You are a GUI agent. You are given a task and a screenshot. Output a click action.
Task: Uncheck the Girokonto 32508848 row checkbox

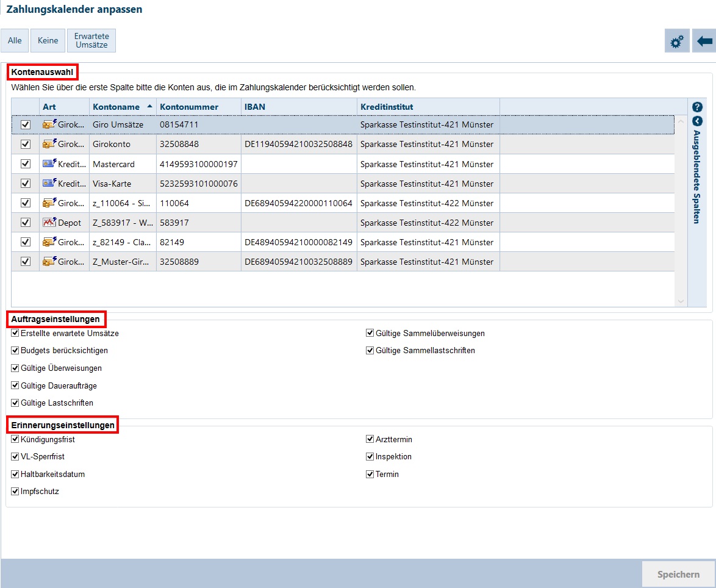(x=26, y=145)
